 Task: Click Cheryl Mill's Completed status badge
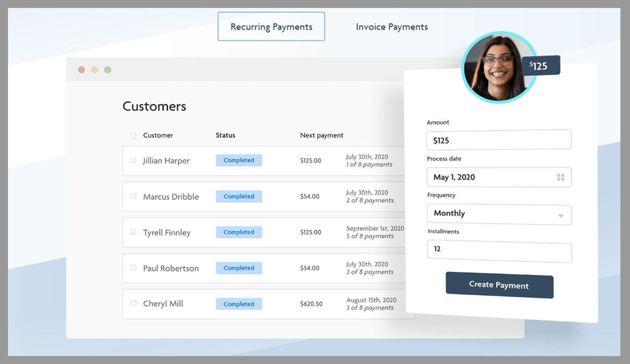click(x=239, y=304)
